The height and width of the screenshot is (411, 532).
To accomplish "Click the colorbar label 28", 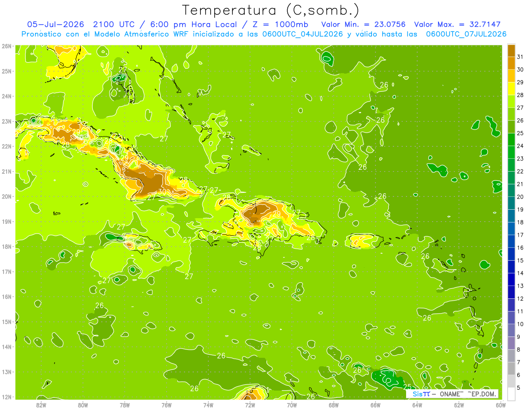I will [x=520, y=95].
